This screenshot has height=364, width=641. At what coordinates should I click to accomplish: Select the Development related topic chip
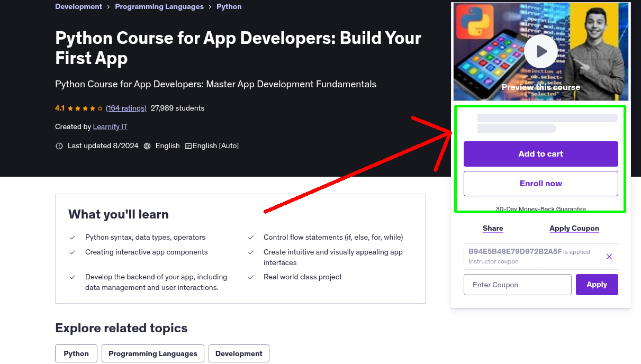239,353
